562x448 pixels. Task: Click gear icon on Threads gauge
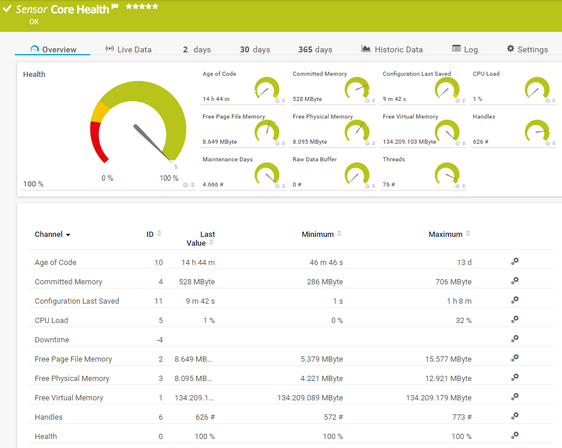point(457,186)
